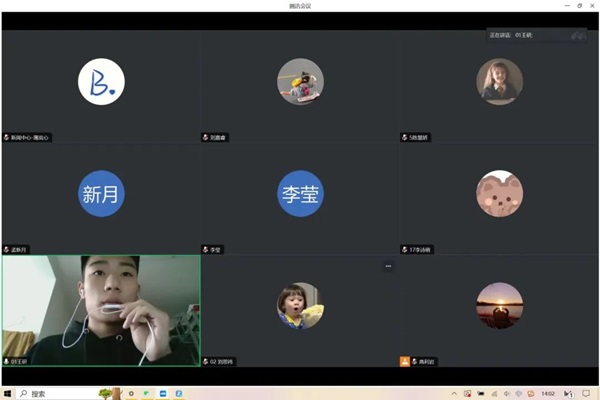Click the mic icon beside top-left participant name
600x400 pixels.
(x=6, y=137)
